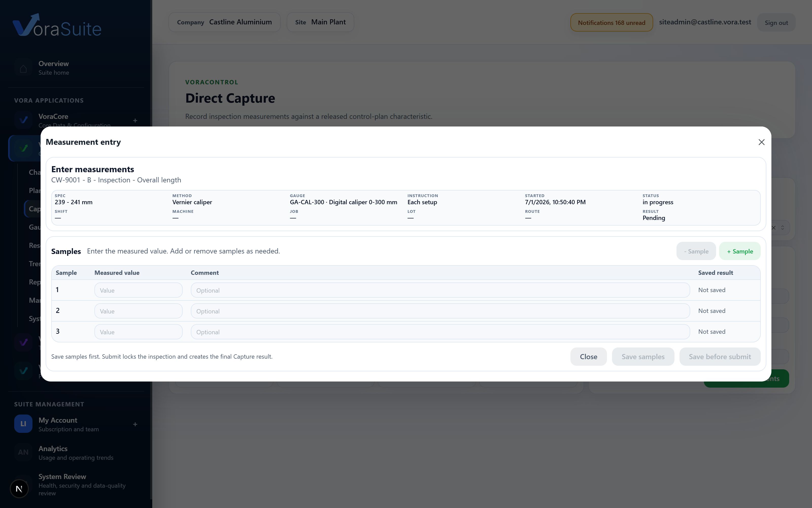Click the green VoraControl checkmark icon in the sidebar

click(x=23, y=148)
